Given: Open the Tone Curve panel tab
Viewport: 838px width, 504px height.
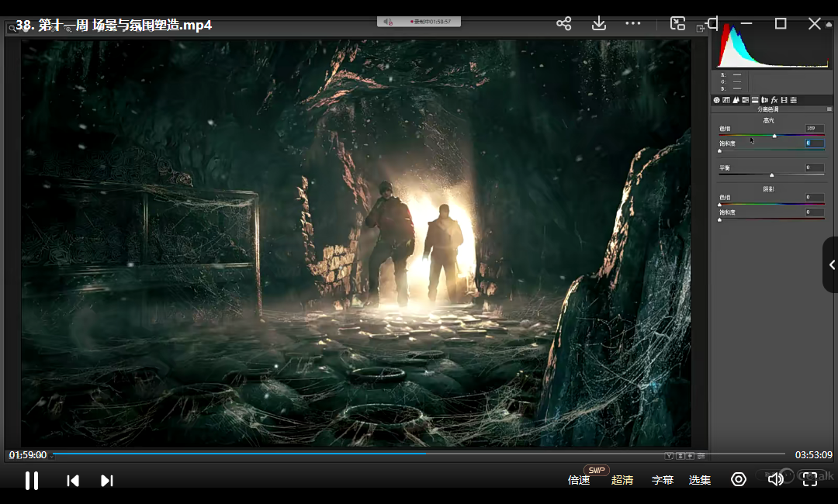Looking at the screenshot, I should coord(726,100).
